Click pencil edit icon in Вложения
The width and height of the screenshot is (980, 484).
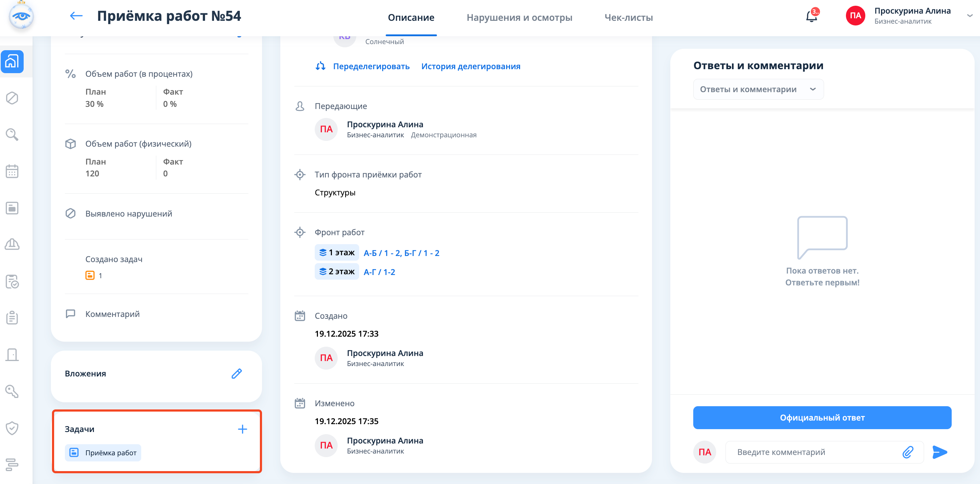click(x=237, y=374)
